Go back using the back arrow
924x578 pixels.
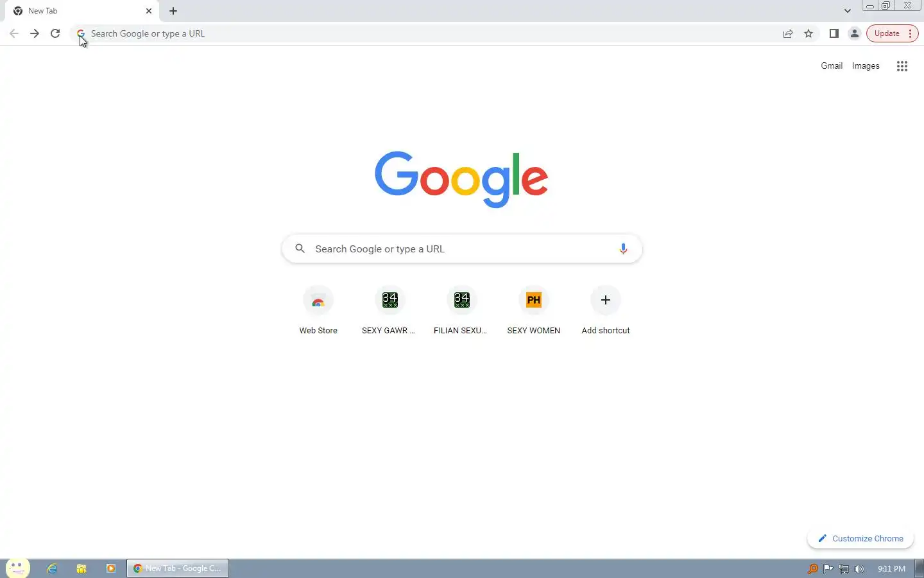click(14, 33)
